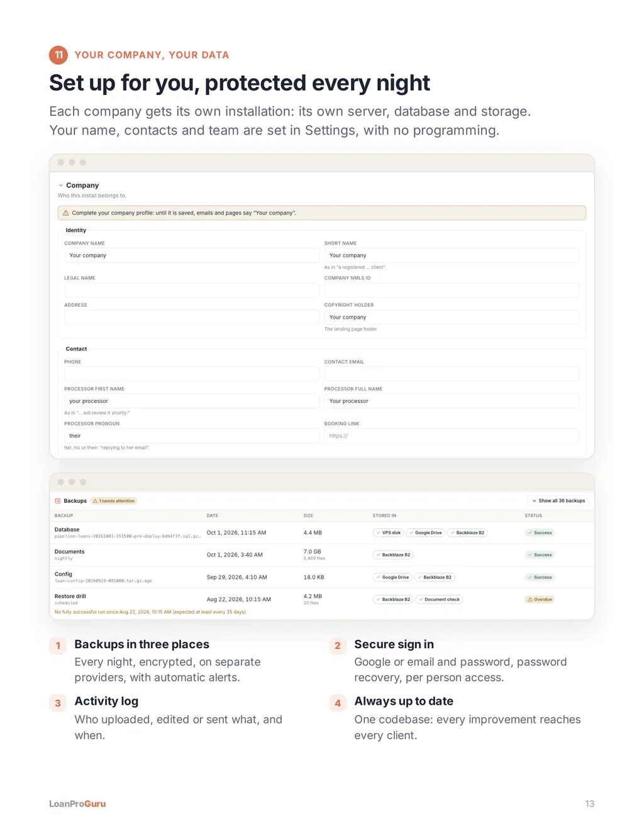Focus the Copyright Holder field
This screenshot has height=833, width=644.
tap(452, 317)
